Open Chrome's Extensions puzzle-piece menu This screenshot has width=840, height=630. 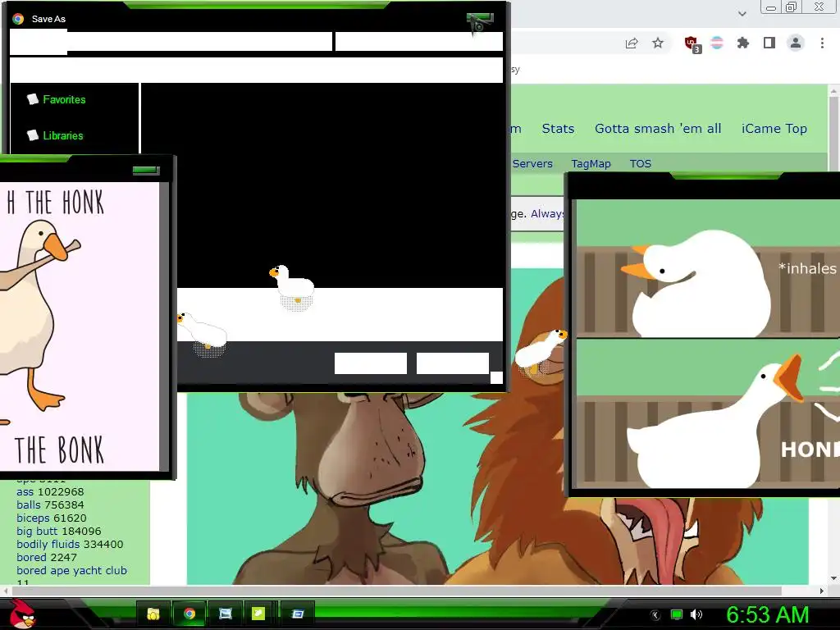pyautogui.click(x=743, y=43)
